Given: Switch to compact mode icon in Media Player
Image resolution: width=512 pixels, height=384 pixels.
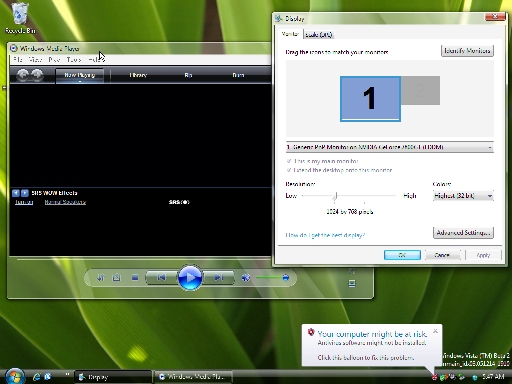Looking at the screenshot, I should tap(352, 284).
